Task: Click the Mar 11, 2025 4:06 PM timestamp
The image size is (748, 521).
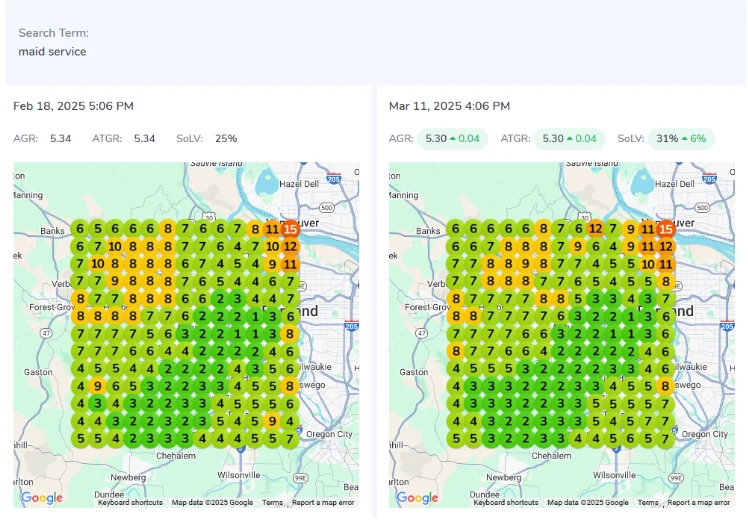Action: click(x=449, y=106)
